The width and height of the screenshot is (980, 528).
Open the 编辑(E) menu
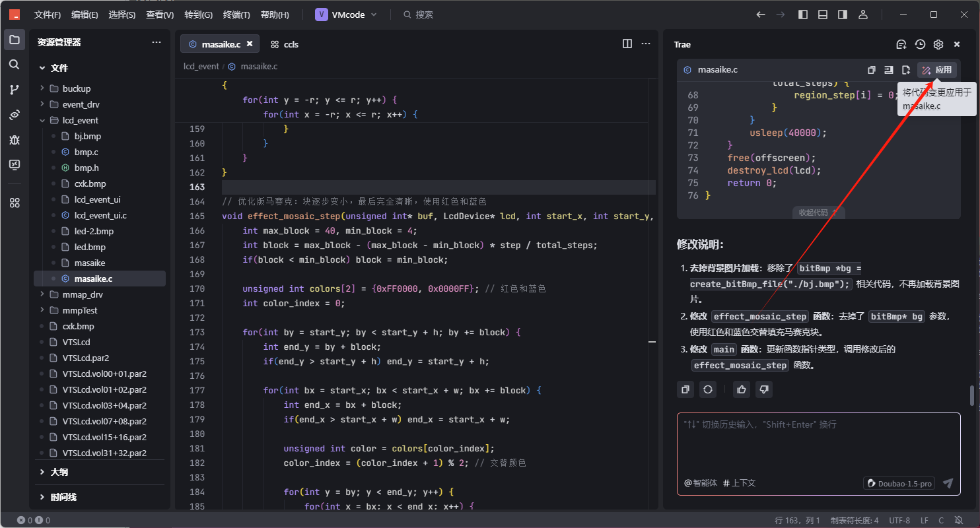85,15
